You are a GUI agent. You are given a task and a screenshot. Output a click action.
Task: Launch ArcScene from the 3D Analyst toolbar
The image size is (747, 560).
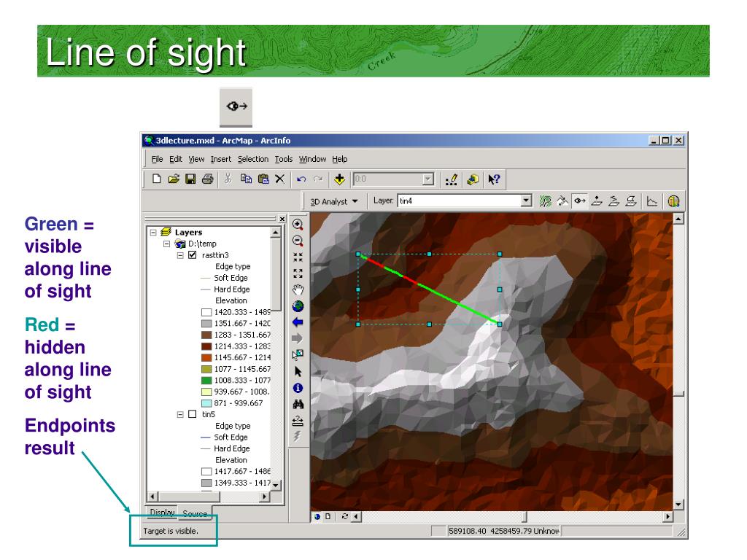673,201
